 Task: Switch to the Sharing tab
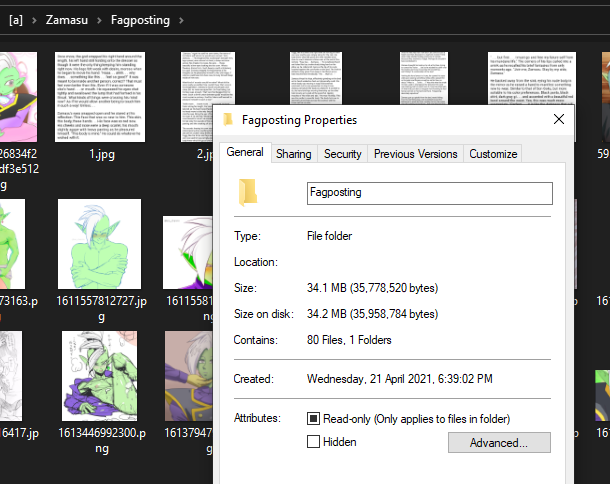(x=294, y=154)
